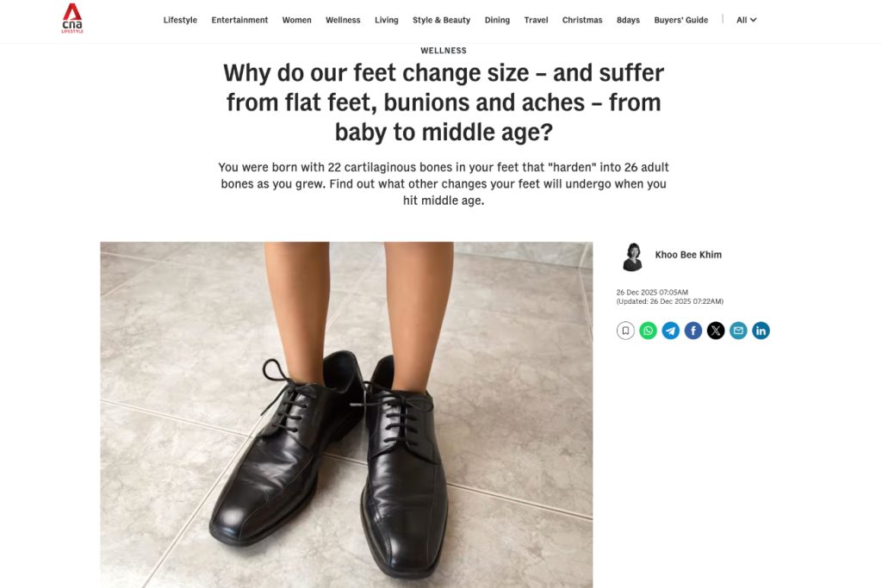Visit the 8days navigation link

(x=628, y=20)
